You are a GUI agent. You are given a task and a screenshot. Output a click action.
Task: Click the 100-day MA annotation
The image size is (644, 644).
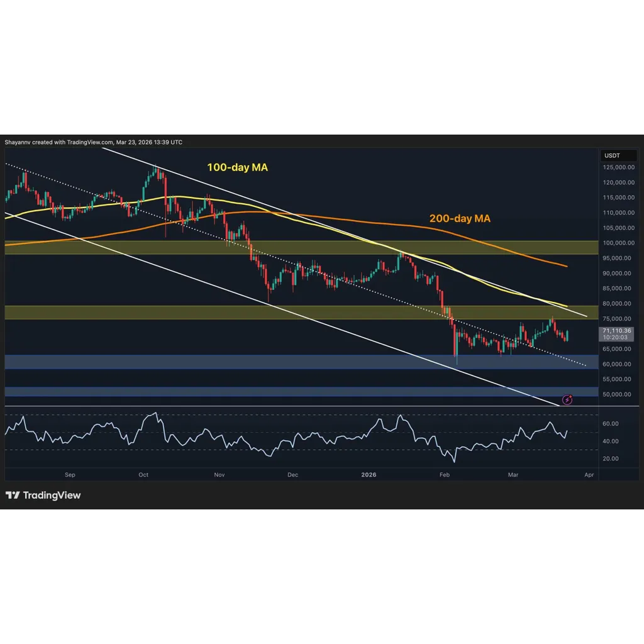tap(237, 167)
